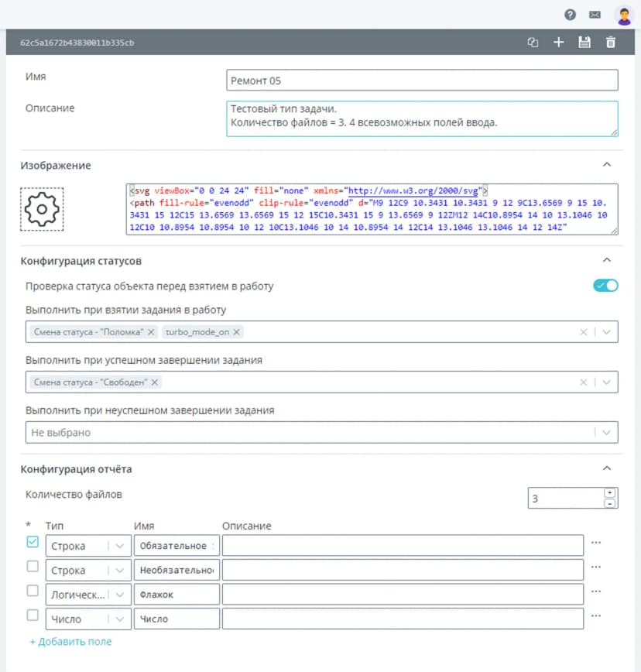Collapse the Конфигурация статусов section
The image size is (641, 672).
(607, 260)
